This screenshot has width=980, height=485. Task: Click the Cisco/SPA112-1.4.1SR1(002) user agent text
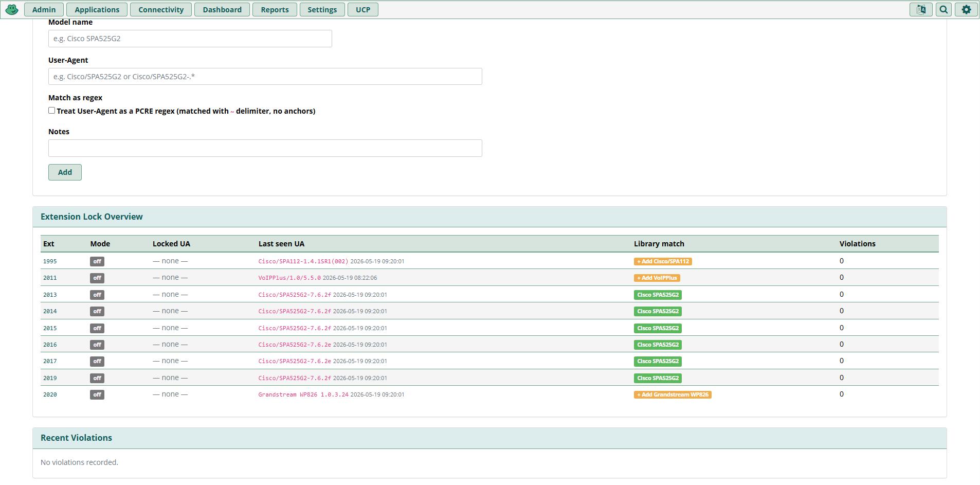tap(303, 261)
